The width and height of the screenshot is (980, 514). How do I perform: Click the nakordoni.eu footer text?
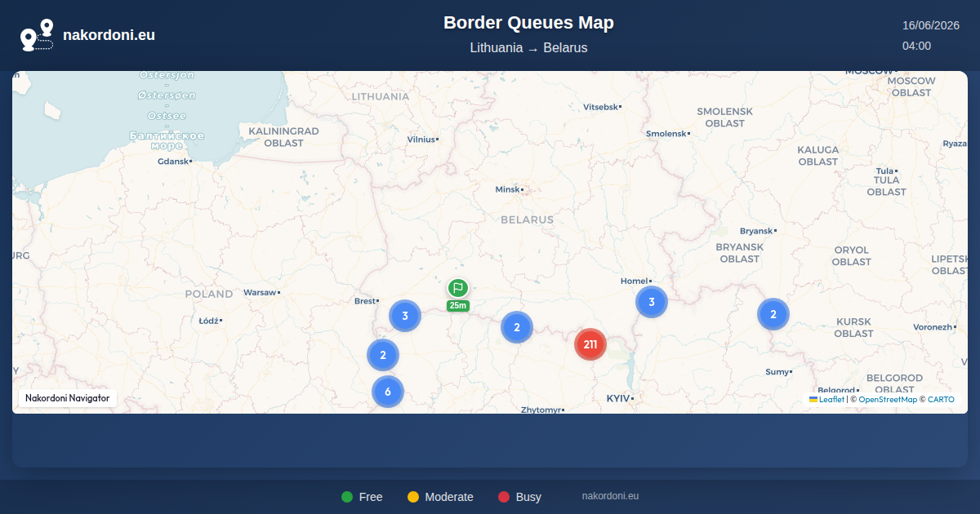[610, 496]
